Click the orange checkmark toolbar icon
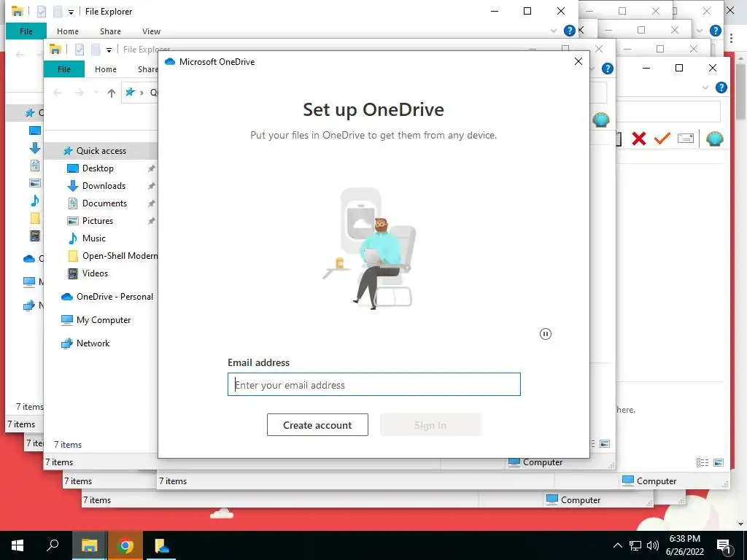This screenshot has width=747, height=560. pos(662,138)
